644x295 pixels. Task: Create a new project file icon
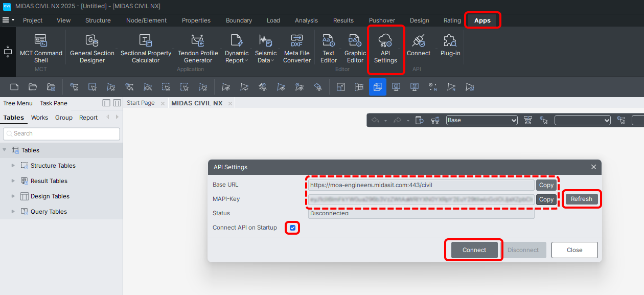14,87
